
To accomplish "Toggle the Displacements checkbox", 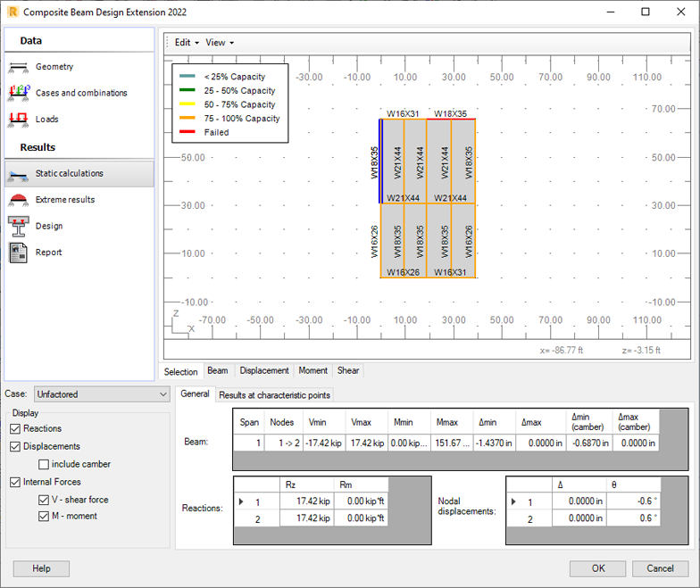I will tap(15, 446).
